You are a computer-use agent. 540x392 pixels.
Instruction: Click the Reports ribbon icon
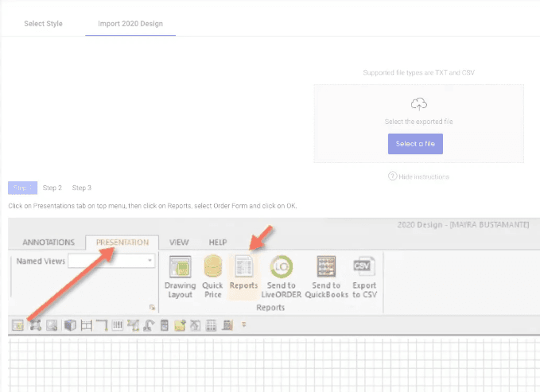pos(244,266)
